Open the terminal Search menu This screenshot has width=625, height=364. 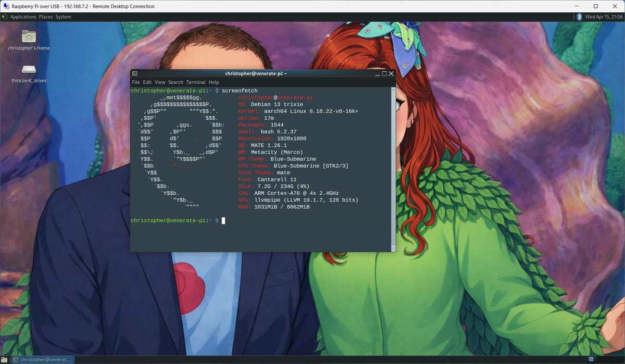click(x=176, y=82)
